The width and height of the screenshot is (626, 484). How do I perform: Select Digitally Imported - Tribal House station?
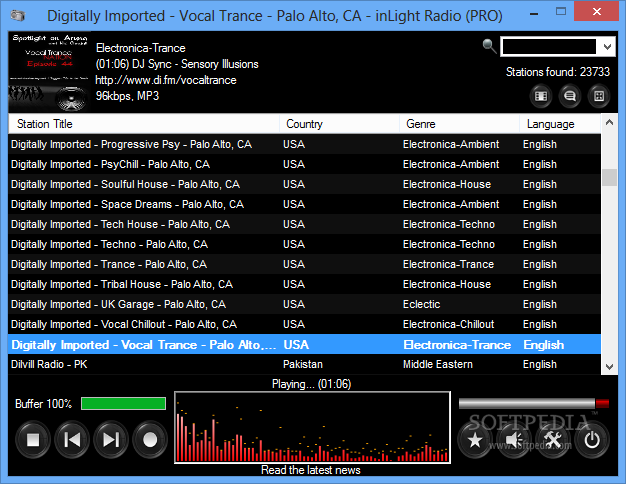click(x=304, y=284)
